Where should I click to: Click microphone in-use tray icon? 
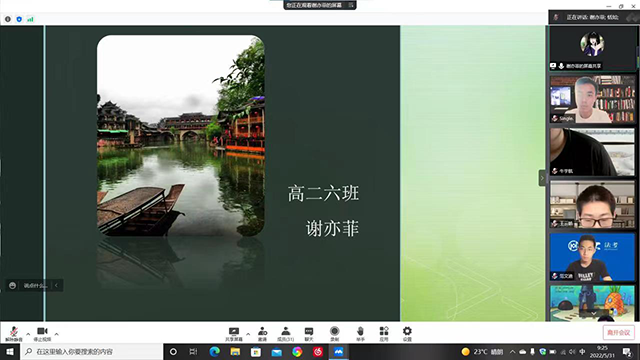(532, 351)
